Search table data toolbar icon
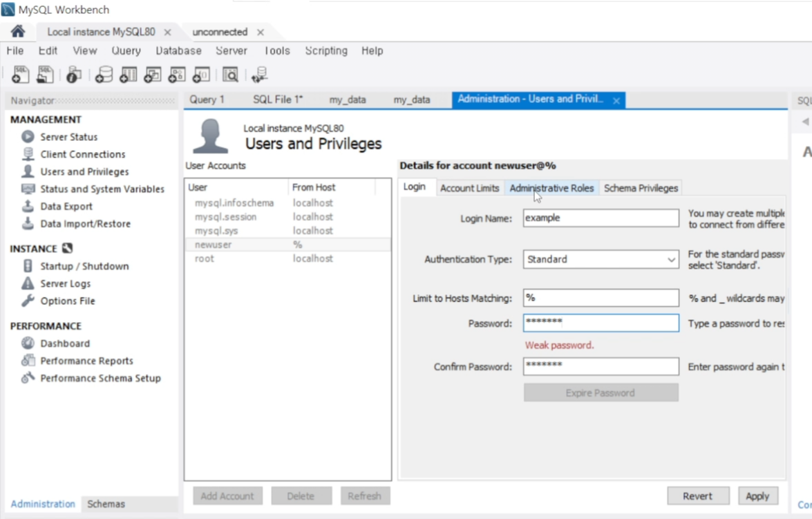Screen dimensions: 812x519 tap(230, 75)
